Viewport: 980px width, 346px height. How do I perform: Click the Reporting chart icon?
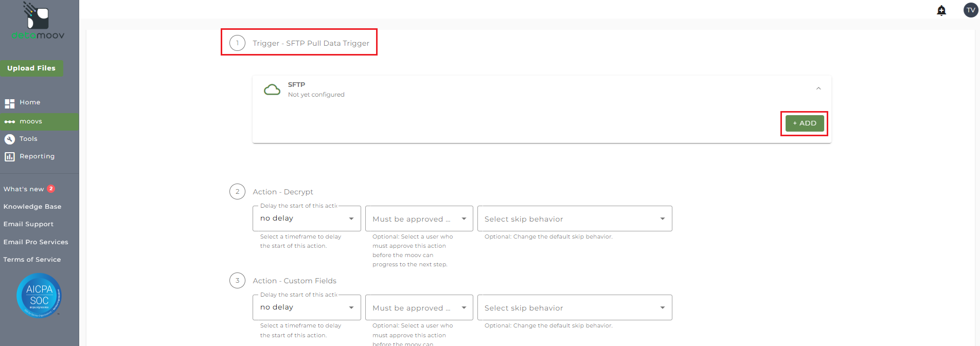(x=10, y=157)
